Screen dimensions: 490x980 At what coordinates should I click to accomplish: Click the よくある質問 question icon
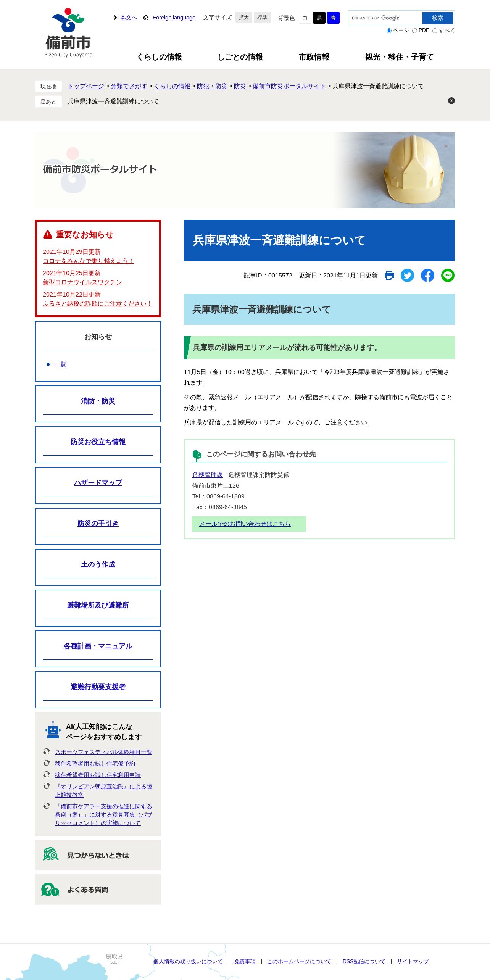click(50, 890)
